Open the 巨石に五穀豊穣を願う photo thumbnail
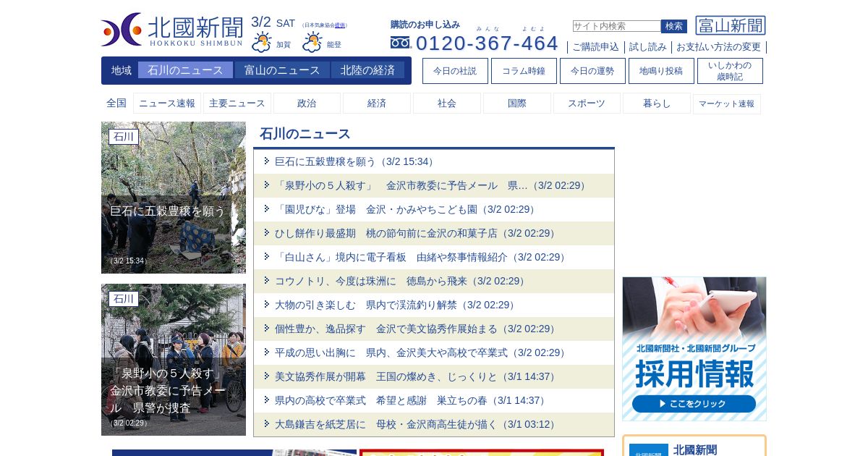 point(174,198)
